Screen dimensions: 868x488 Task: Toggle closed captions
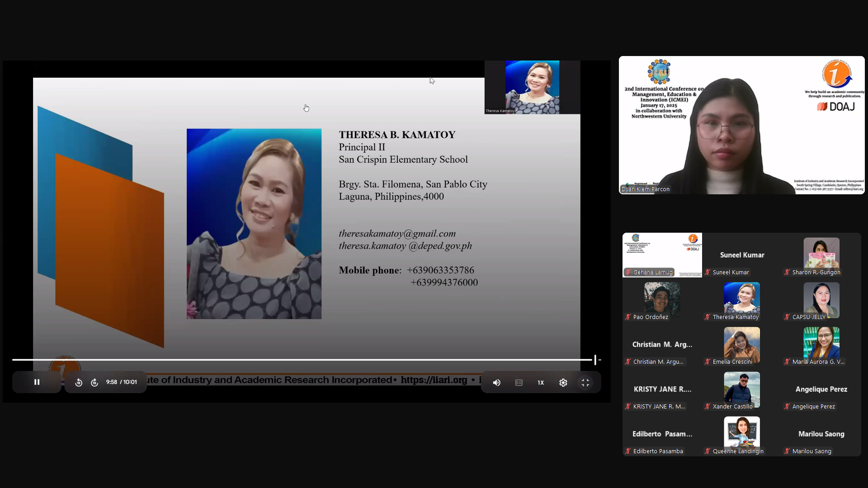pos(519,383)
